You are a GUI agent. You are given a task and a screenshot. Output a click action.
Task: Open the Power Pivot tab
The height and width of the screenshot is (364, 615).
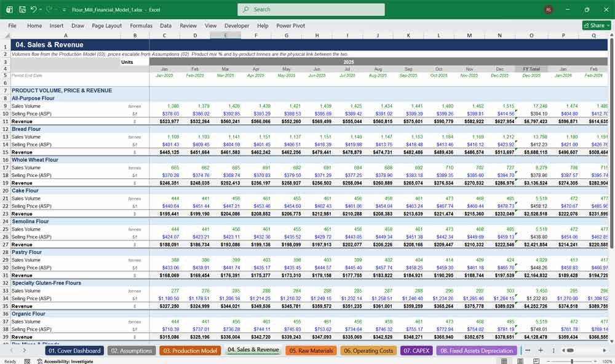tap(291, 25)
